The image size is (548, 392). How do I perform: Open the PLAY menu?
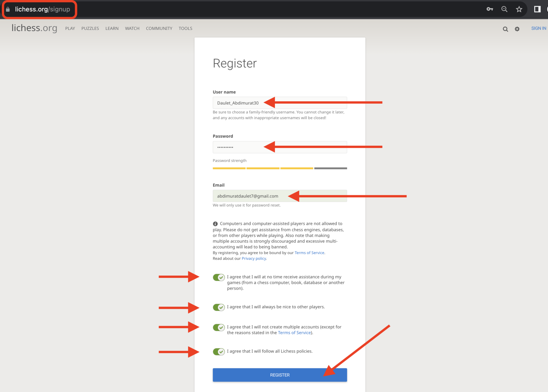[70, 28]
